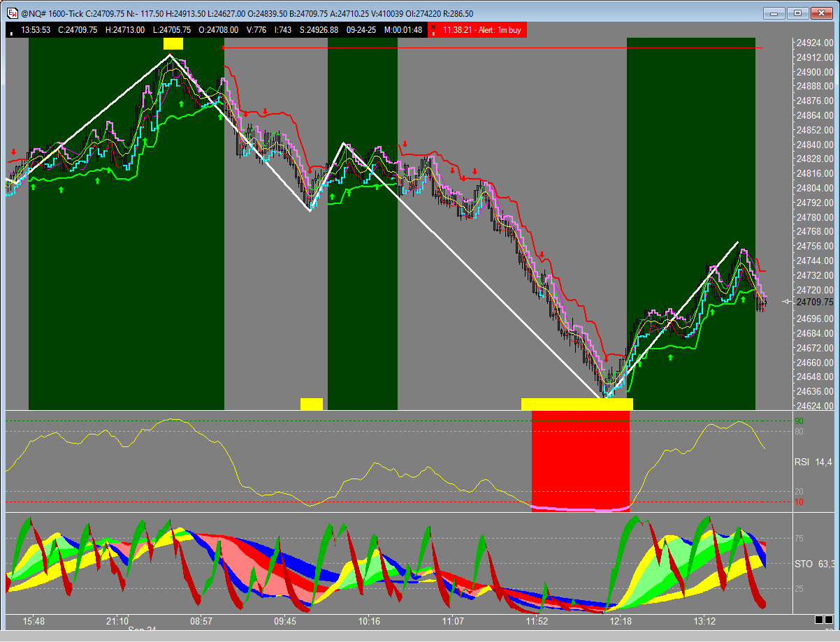Maximize the chart window
Image resolution: width=840 pixels, height=642 pixels.
tap(799, 13)
